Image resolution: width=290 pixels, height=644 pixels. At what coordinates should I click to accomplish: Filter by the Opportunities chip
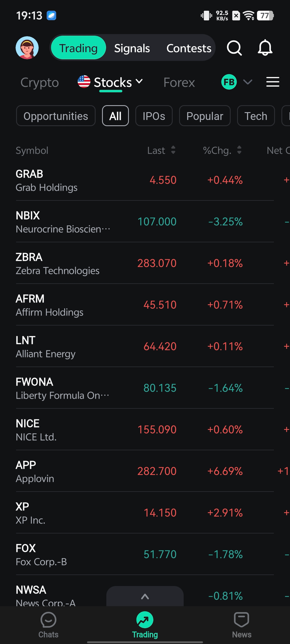click(56, 116)
